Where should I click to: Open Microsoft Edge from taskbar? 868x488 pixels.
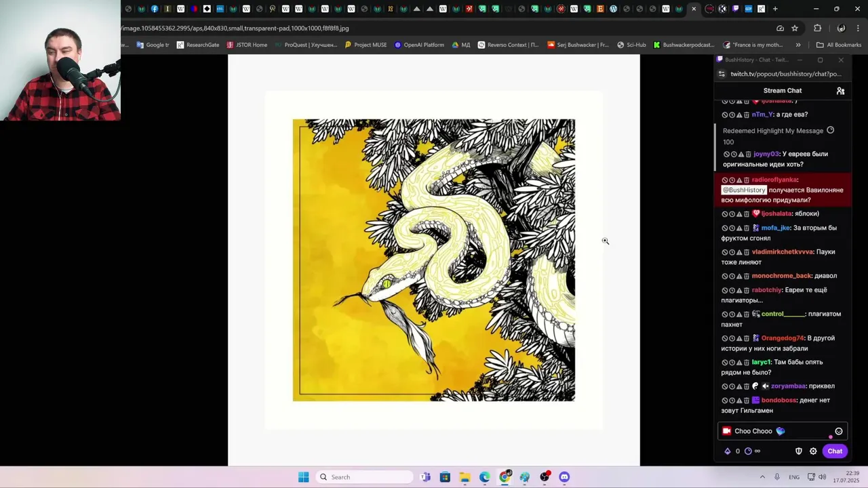point(484,477)
